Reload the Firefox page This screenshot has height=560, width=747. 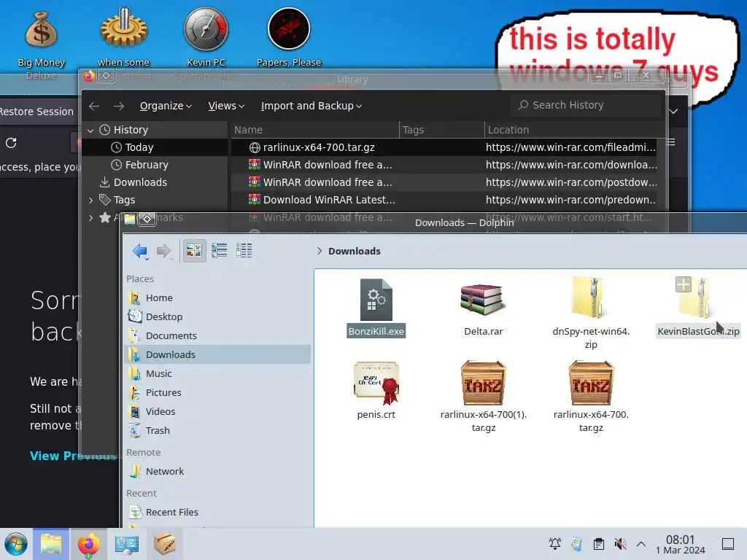pos(11,142)
